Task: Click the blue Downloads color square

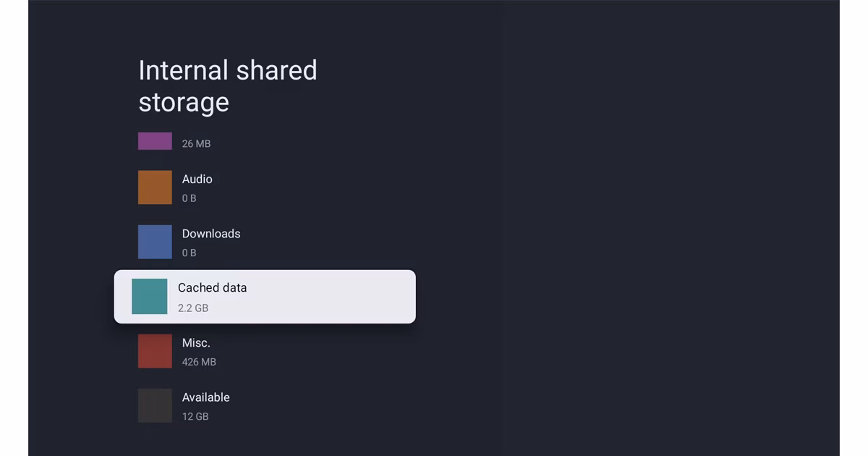Action: coord(155,242)
